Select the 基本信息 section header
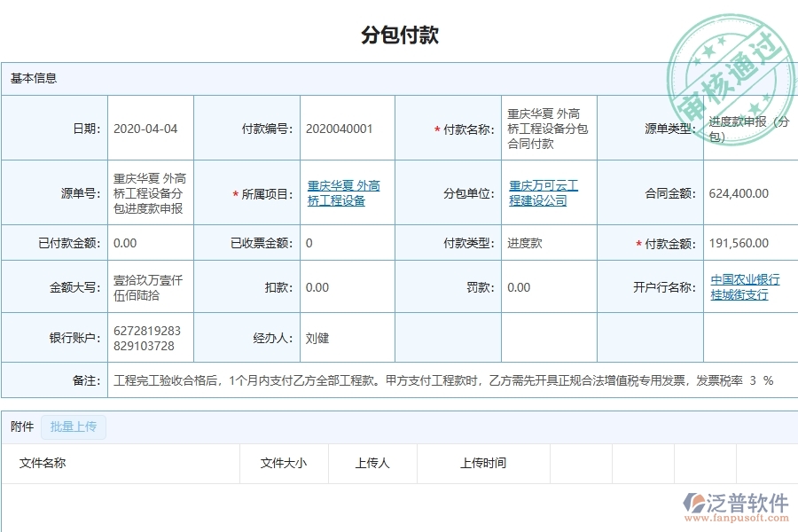 tap(33, 79)
